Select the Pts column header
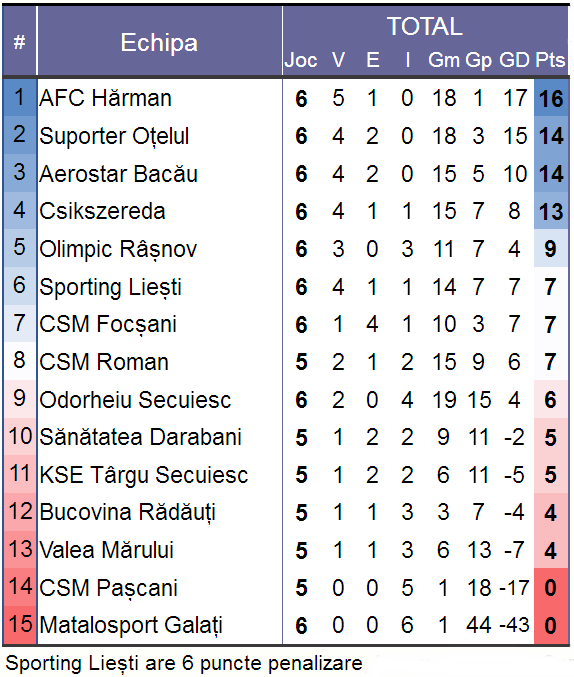The width and height of the screenshot is (574, 677). click(550, 60)
